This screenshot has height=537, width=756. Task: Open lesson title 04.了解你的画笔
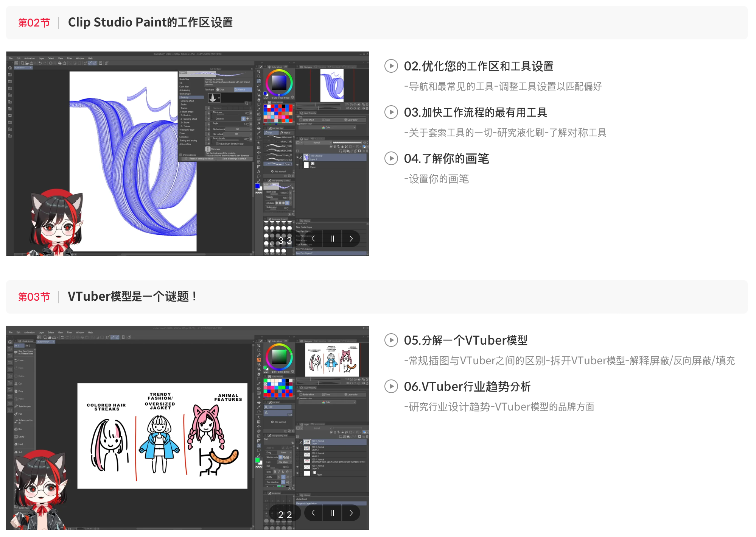click(x=446, y=159)
